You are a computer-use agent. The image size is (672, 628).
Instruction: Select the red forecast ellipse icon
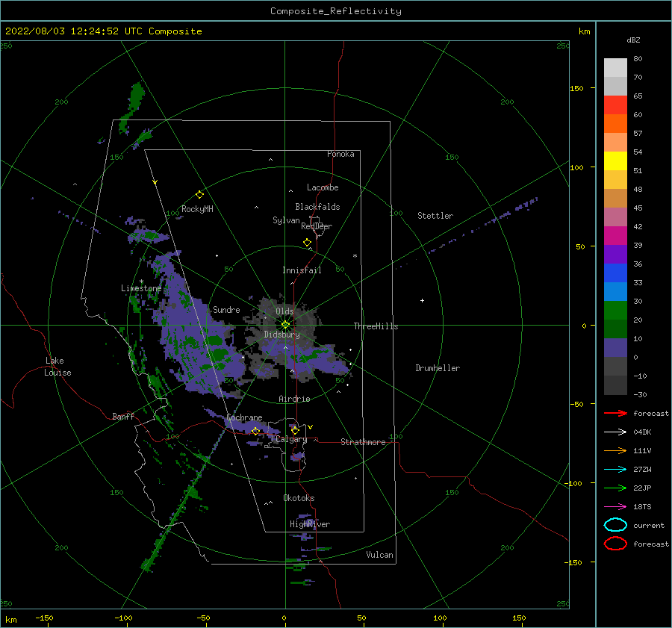tap(615, 544)
